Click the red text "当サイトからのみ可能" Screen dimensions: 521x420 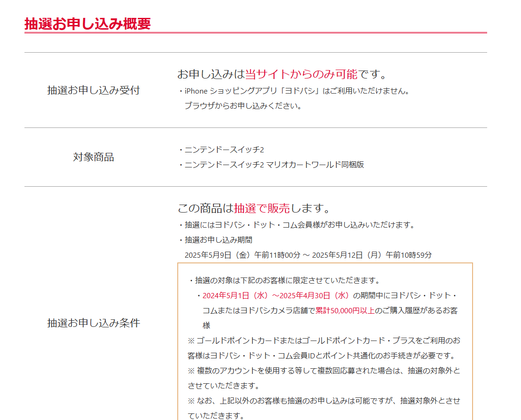pyautogui.click(x=301, y=74)
